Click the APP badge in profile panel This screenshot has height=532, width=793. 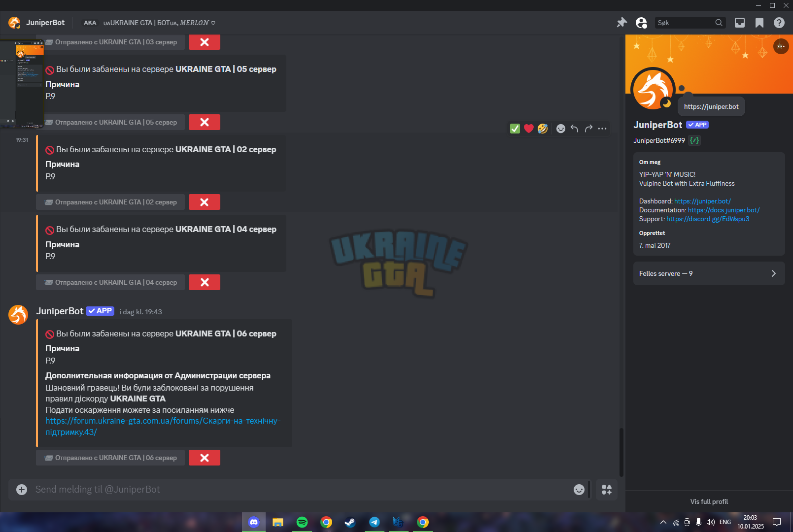(x=697, y=125)
